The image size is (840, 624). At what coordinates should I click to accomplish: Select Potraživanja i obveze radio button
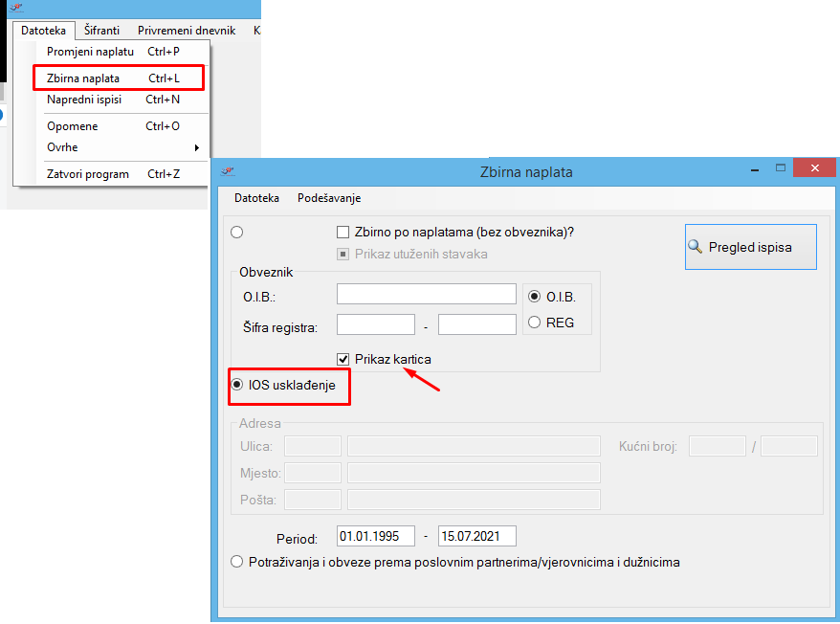237,562
